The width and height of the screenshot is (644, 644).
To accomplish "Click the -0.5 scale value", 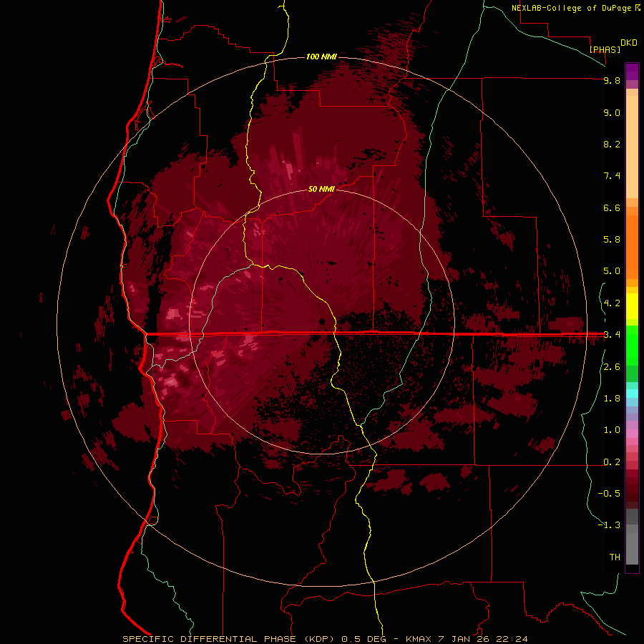I will 609,494.
